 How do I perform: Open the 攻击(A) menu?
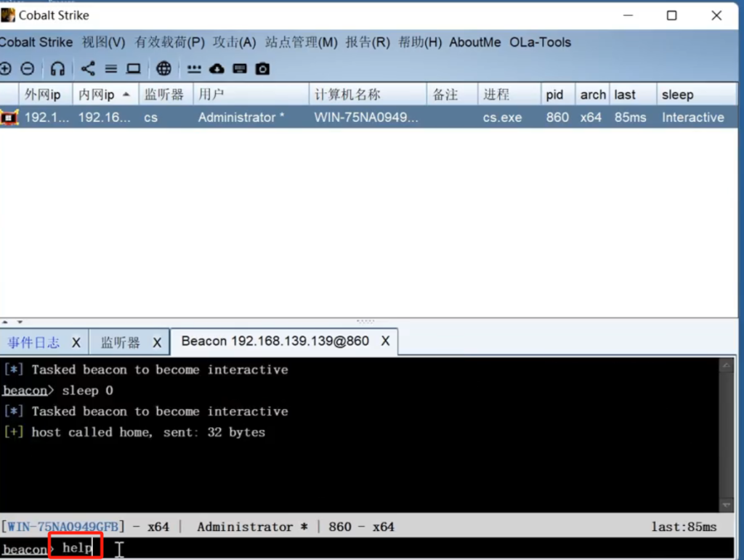(x=235, y=42)
